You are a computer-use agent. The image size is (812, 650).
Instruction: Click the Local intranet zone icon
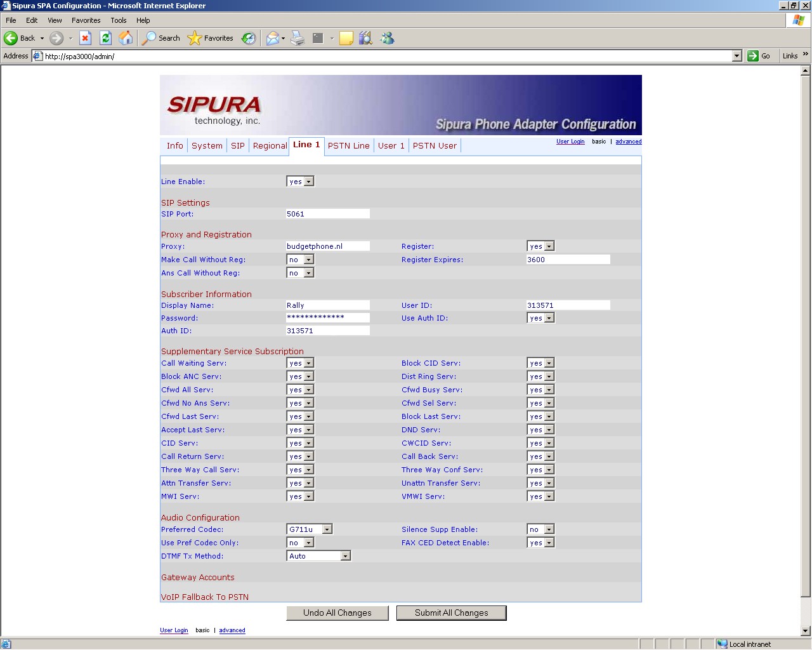pos(722,644)
